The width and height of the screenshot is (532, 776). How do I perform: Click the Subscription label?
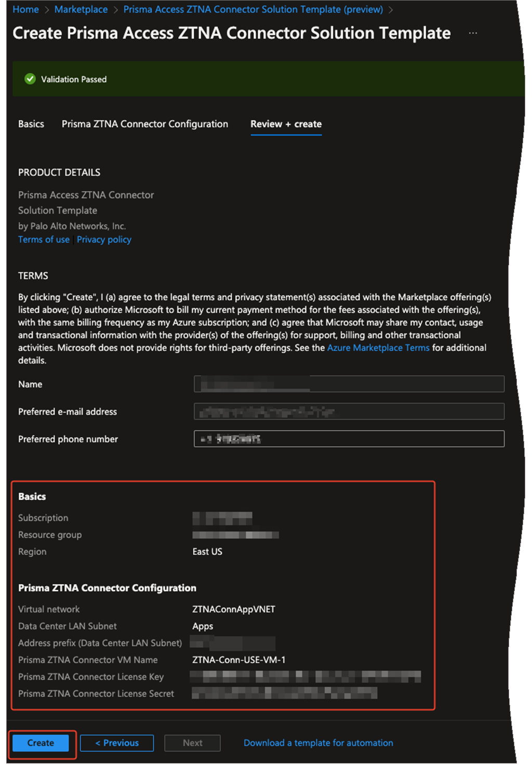43,518
